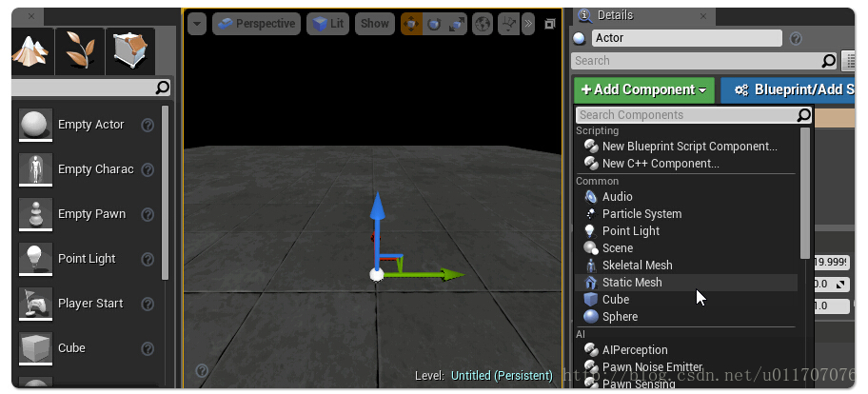Viewport: 868px width, 394px height.
Task: Activate the translate transform tool
Action: [411, 24]
